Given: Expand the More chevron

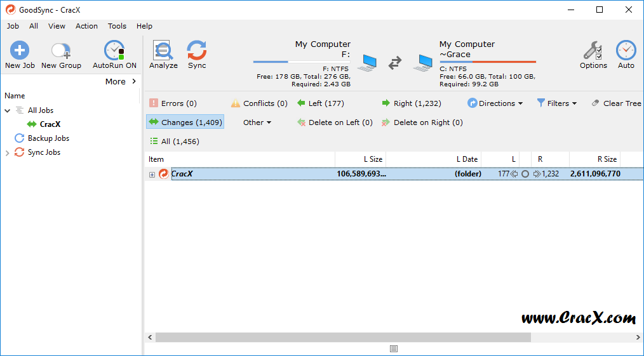Looking at the screenshot, I should click(x=134, y=81).
